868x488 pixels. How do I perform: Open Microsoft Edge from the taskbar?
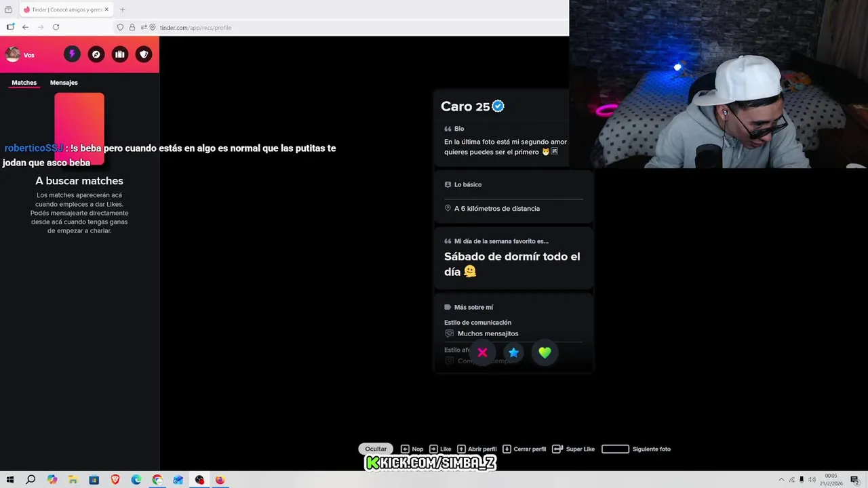click(136, 480)
